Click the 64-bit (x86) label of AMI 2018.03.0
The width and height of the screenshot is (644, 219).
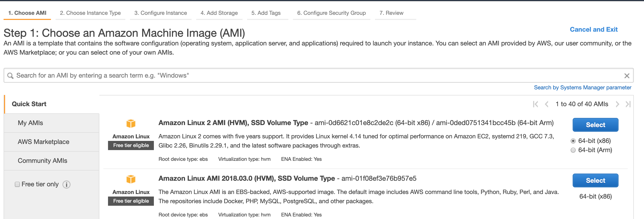click(x=595, y=197)
